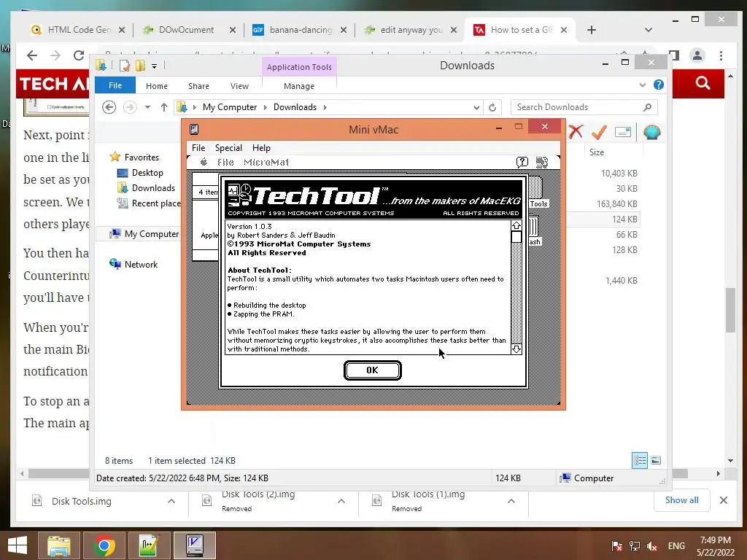
Task: Click Show all downloads button
Action: [682, 500]
